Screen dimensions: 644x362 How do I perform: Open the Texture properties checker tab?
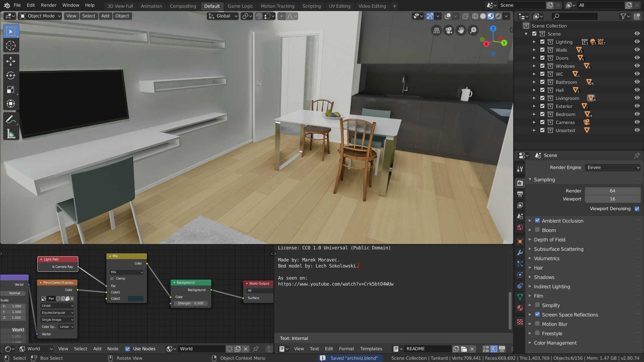520,322
